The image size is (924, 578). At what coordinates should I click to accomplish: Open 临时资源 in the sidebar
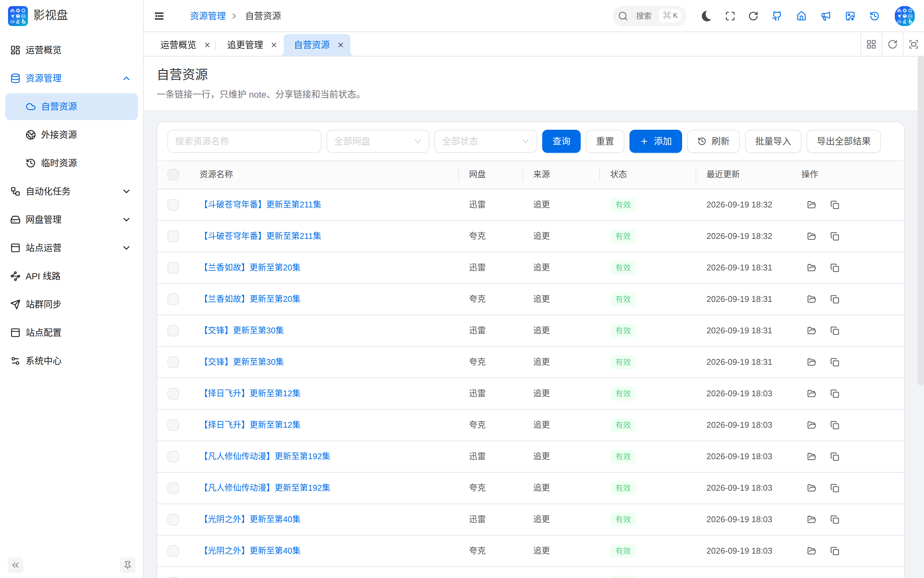coord(72,163)
